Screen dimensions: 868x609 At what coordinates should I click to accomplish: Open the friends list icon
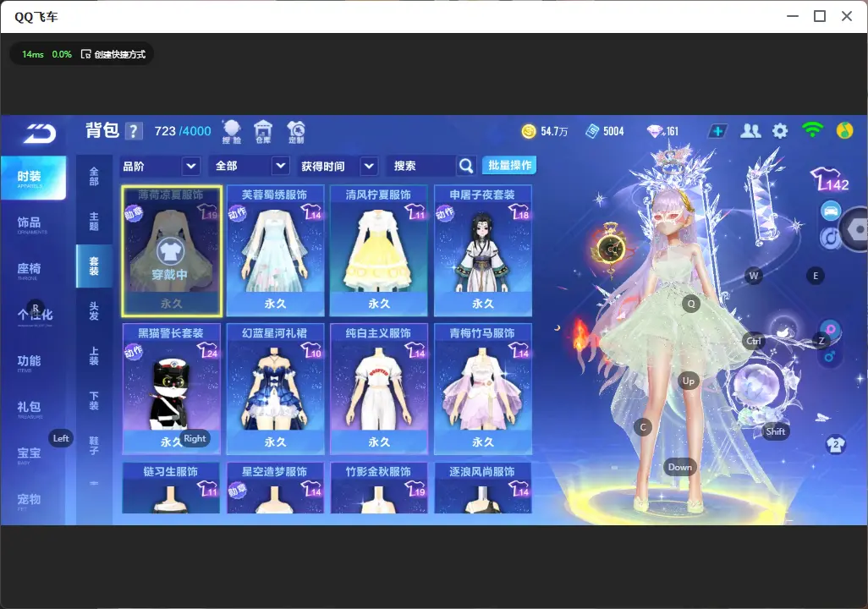[x=750, y=131]
